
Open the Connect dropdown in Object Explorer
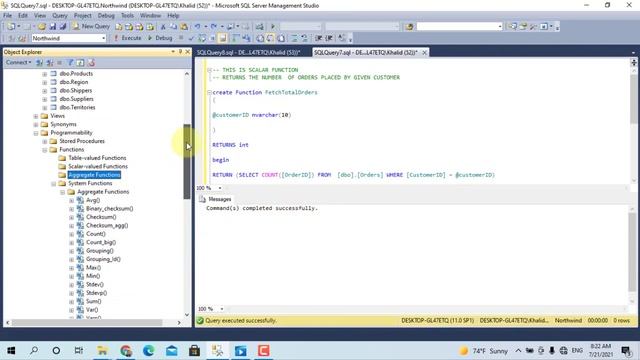[x=18, y=62]
